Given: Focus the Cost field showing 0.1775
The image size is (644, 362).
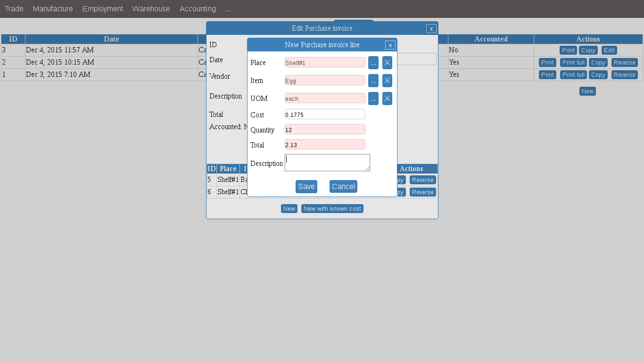Looking at the screenshot, I should (x=324, y=114).
